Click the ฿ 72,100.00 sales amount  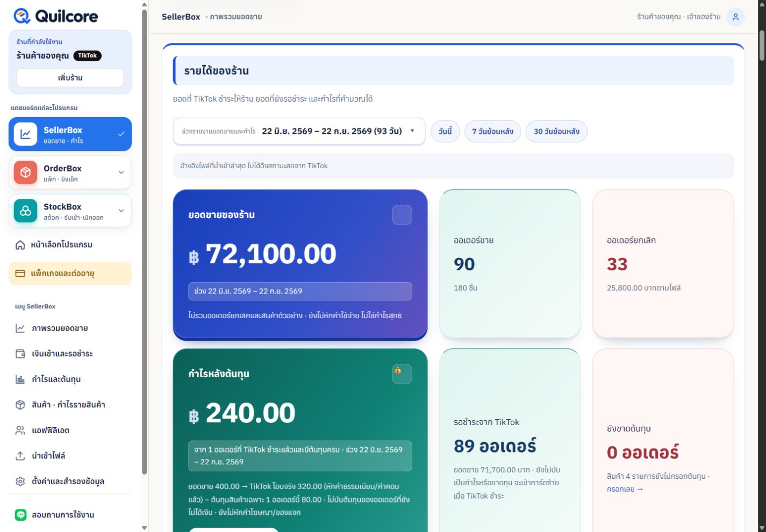tap(262, 254)
